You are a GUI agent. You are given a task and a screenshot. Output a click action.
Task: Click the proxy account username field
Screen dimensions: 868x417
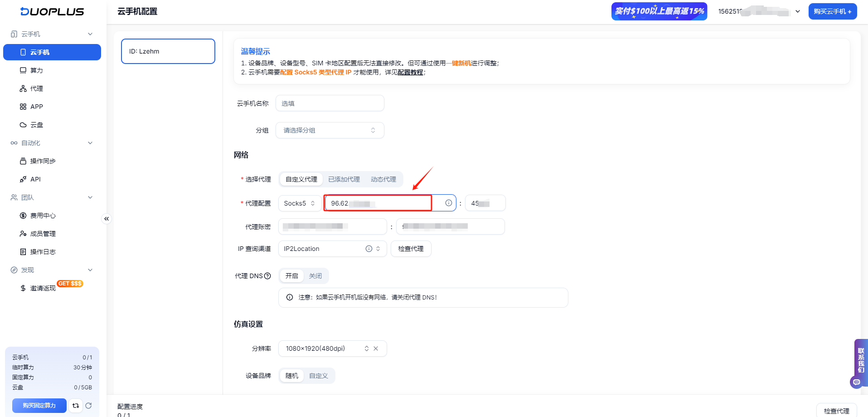pos(332,226)
